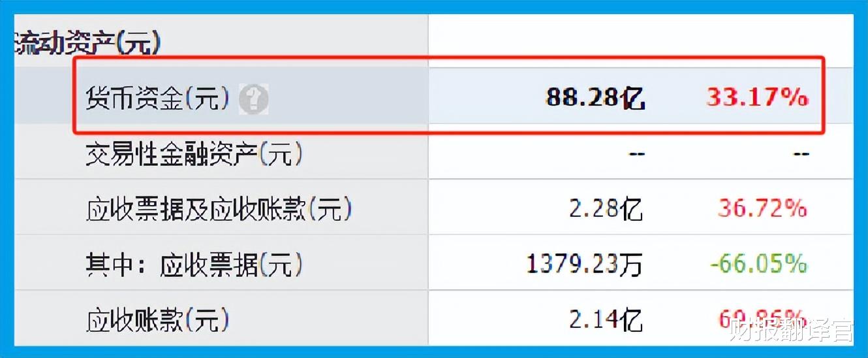
Task: Click the red 33.17% growth figure
Action: tap(757, 98)
